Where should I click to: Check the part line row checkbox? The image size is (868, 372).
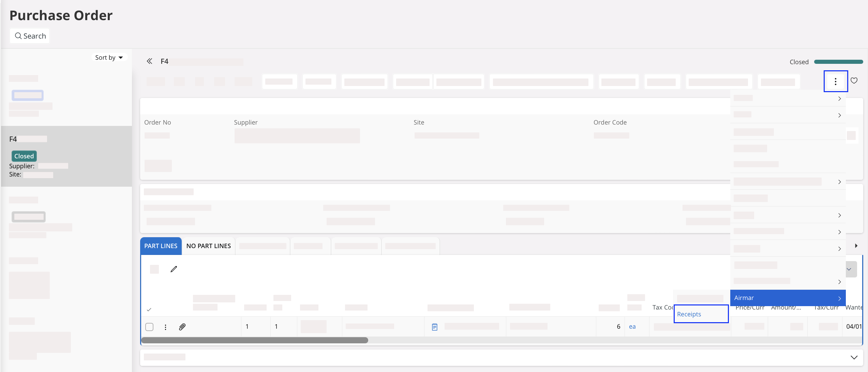(149, 327)
